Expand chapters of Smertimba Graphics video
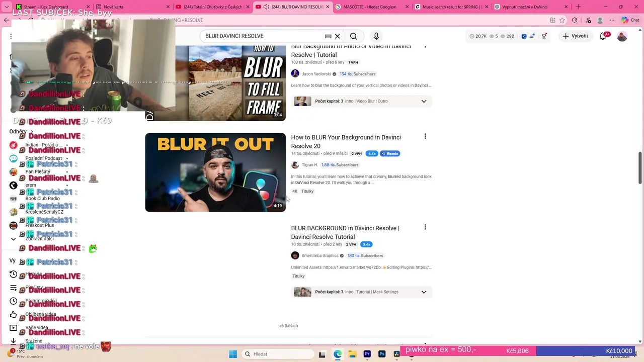Viewport: 644px width, 362px height. tap(424, 292)
